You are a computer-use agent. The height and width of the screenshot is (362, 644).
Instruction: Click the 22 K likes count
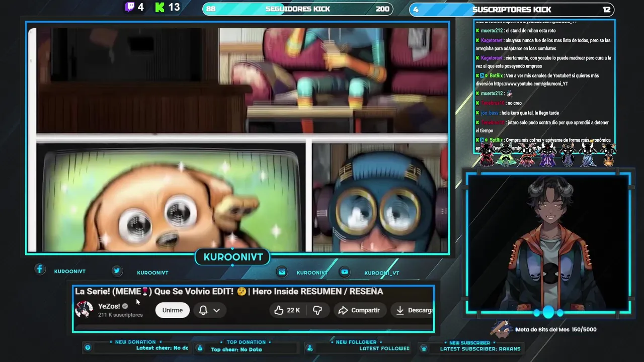pos(293,310)
